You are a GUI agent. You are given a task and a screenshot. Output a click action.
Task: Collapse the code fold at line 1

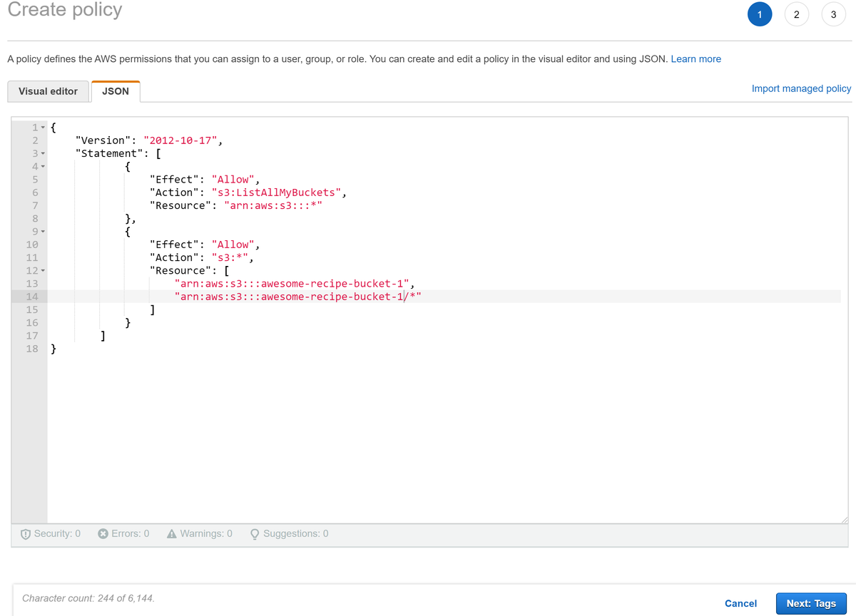(43, 127)
